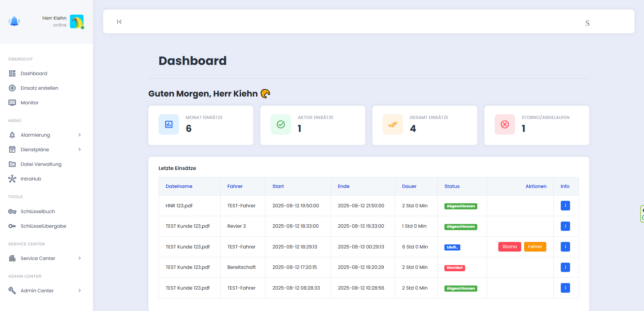Click the Dashboard grid icon in sidebar
644x311 pixels.
(12, 73)
